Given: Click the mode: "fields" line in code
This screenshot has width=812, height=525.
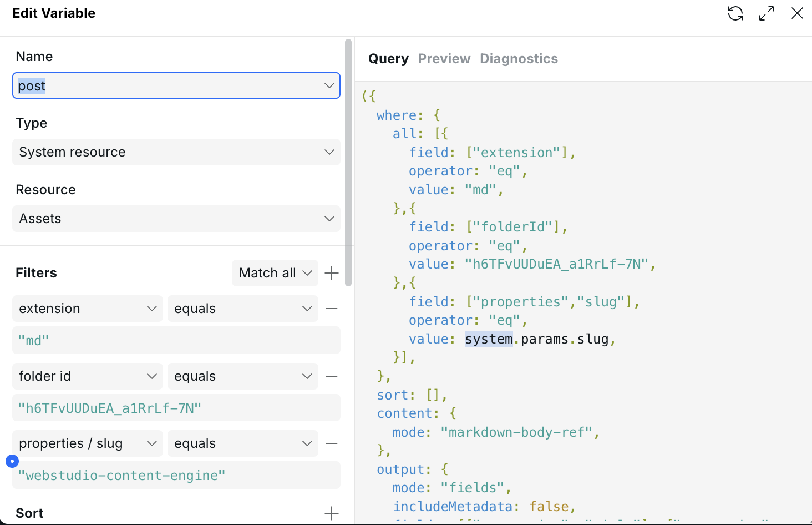Looking at the screenshot, I should click(x=452, y=488).
